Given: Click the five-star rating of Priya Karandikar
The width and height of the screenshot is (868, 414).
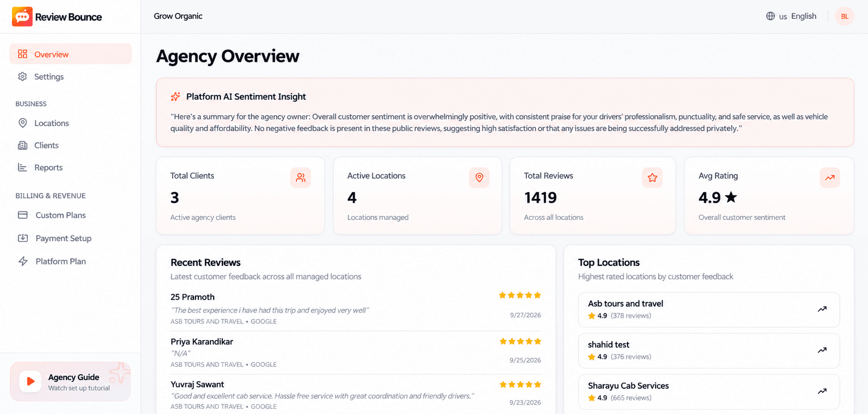Looking at the screenshot, I should click(x=520, y=341).
